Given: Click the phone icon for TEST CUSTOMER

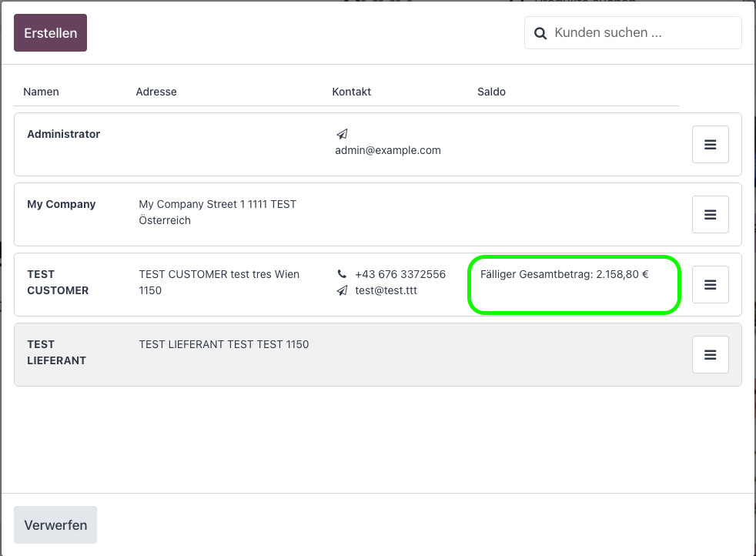Looking at the screenshot, I should (x=342, y=274).
